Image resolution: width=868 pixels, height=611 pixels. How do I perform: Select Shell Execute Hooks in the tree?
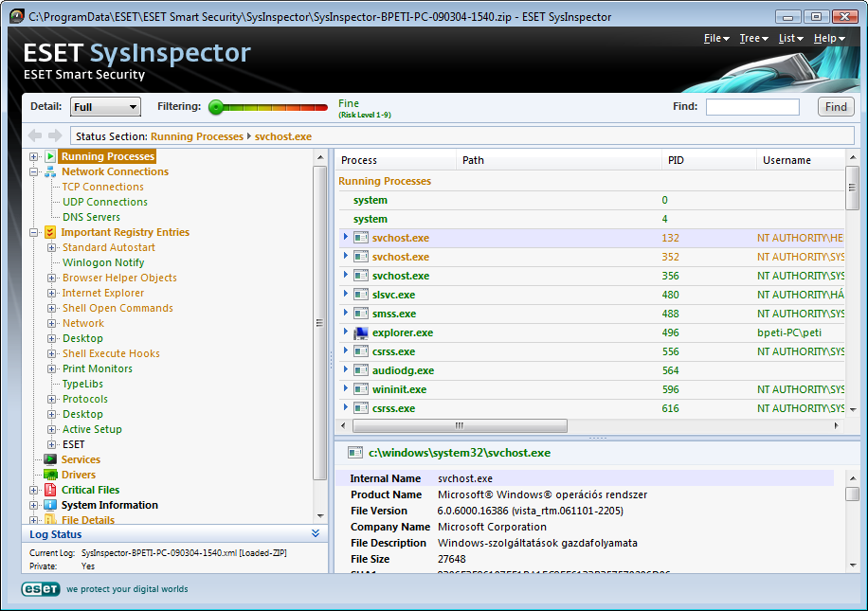click(111, 353)
